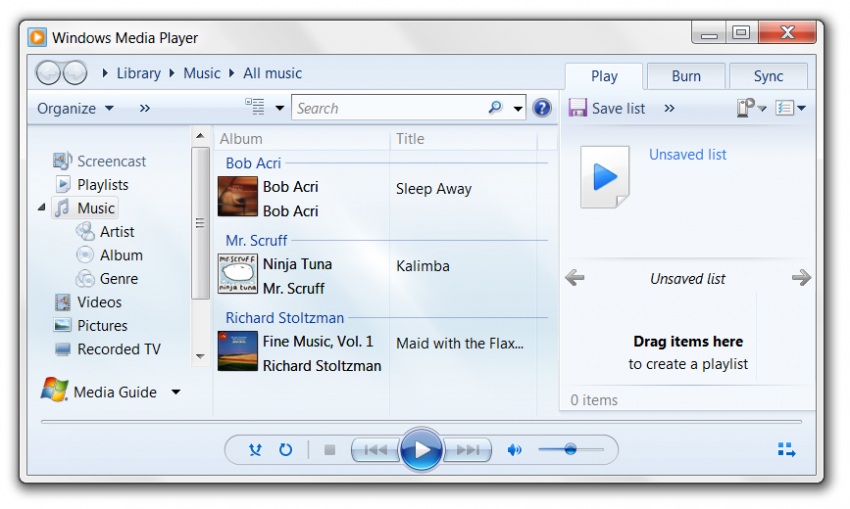Open the view options icon
850x509 pixels.
pos(255,107)
